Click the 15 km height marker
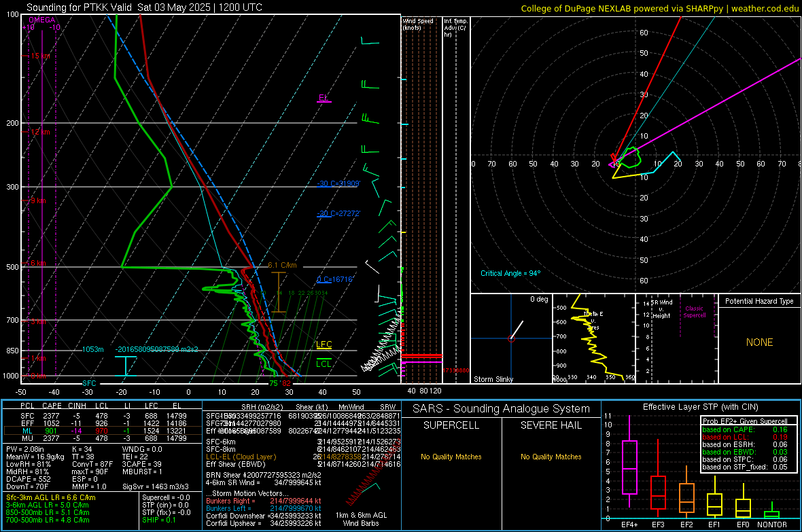 pos(40,56)
